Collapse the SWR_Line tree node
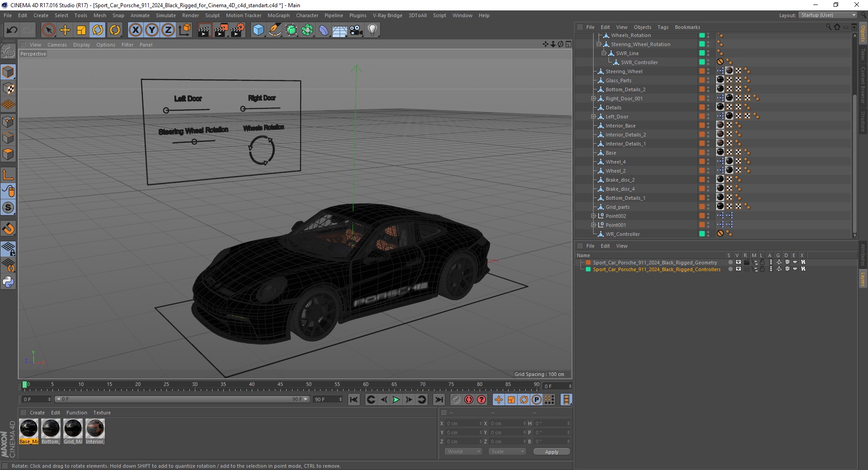The height and width of the screenshot is (470, 868). pos(604,53)
